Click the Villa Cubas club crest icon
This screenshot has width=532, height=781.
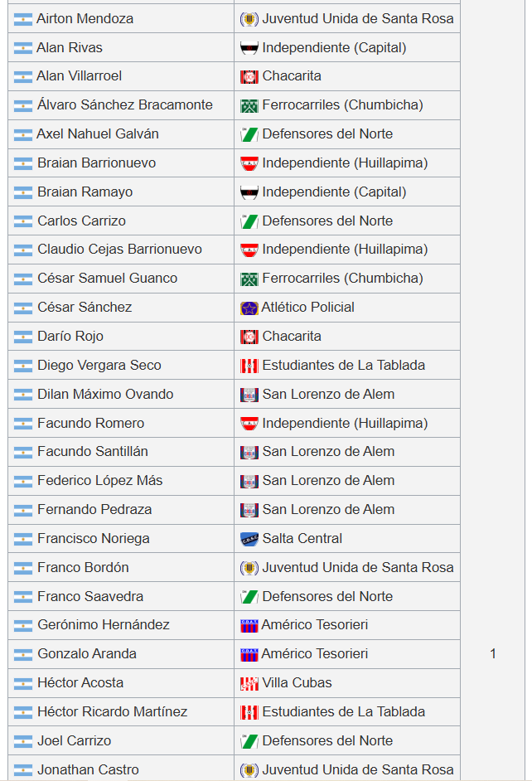click(x=249, y=683)
